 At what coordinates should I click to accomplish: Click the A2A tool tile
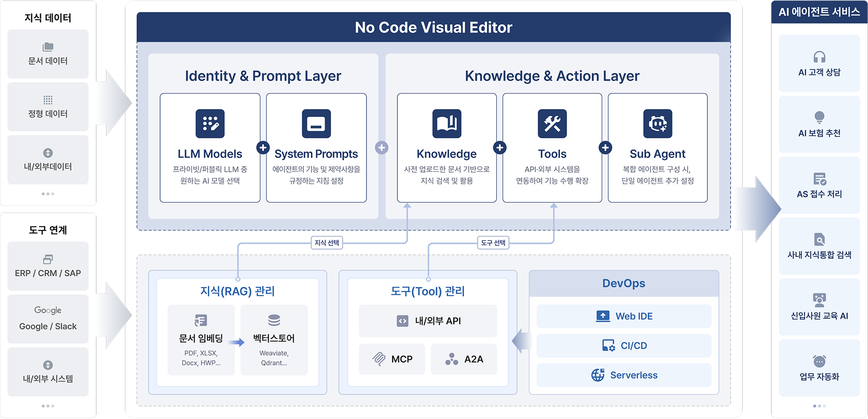coord(463,359)
